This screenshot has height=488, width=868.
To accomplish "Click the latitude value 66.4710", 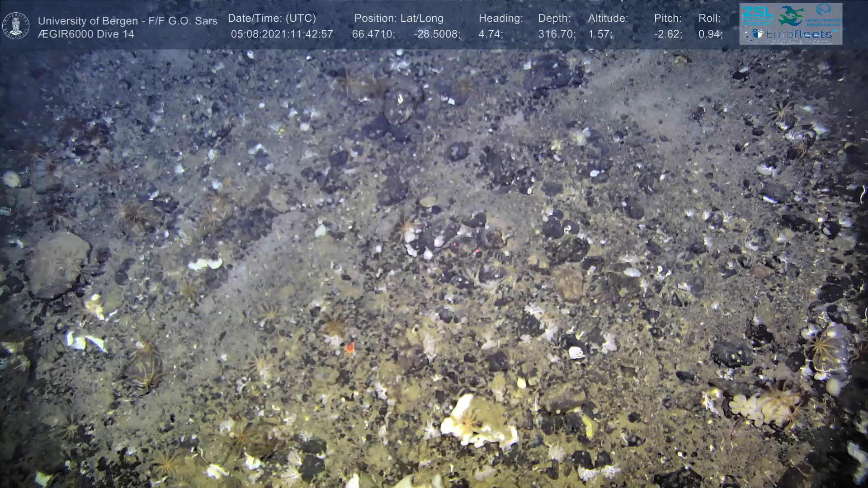I will (x=373, y=34).
